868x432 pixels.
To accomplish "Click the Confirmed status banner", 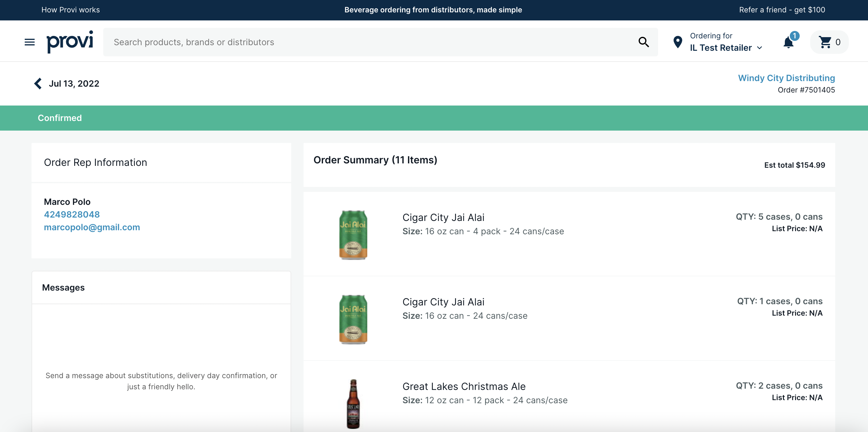I will click(x=434, y=118).
